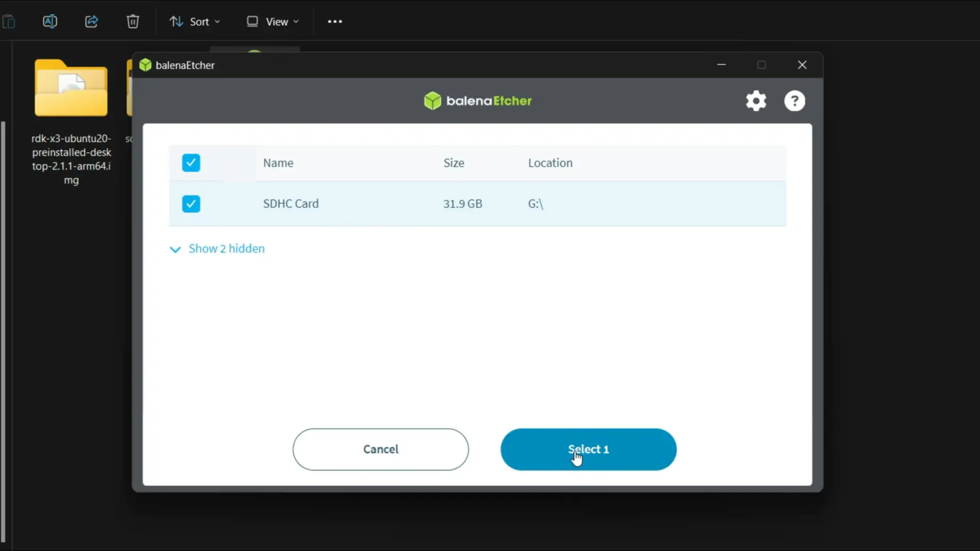Click the Rename icon in Explorer toolbar

point(50,21)
